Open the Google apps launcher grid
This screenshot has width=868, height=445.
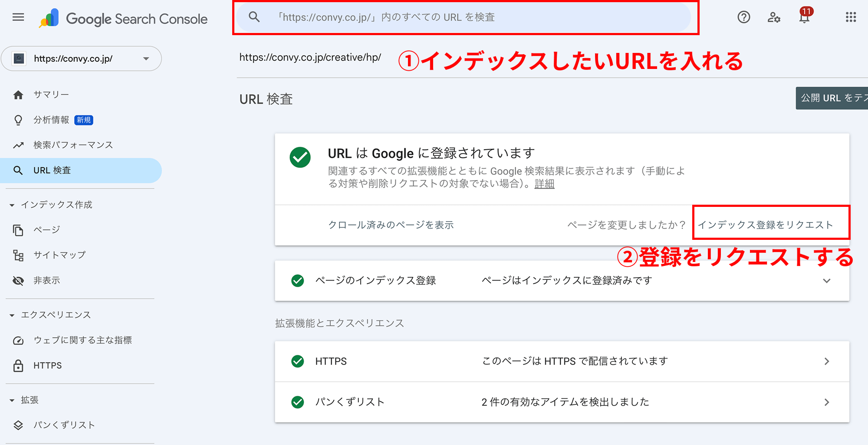click(851, 17)
